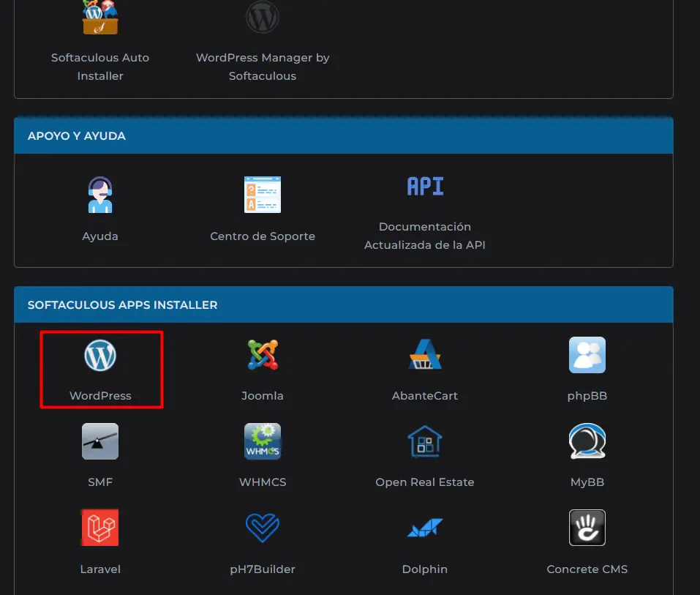Open the Centro de Soporte icon
Screen dimensions: 700x595
pyautogui.click(x=263, y=195)
